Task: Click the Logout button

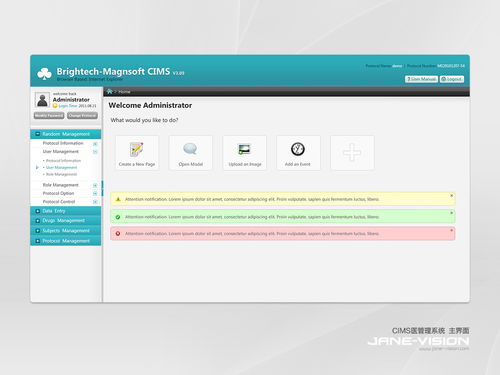Action: [x=452, y=79]
